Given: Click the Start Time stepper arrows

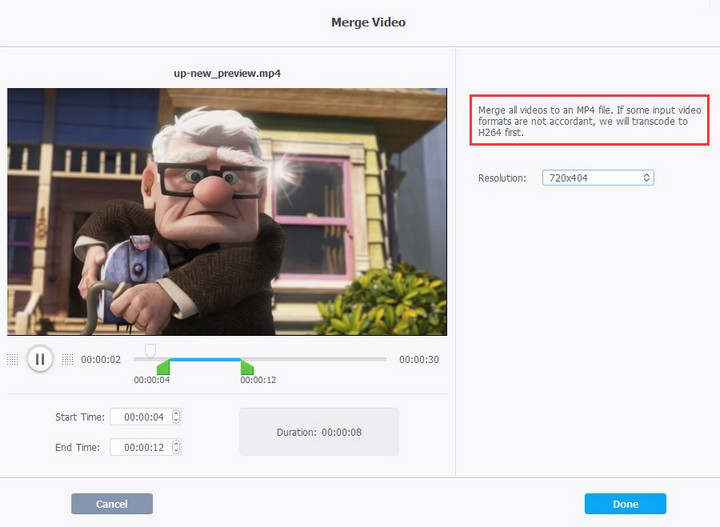Looking at the screenshot, I should tap(176, 417).
